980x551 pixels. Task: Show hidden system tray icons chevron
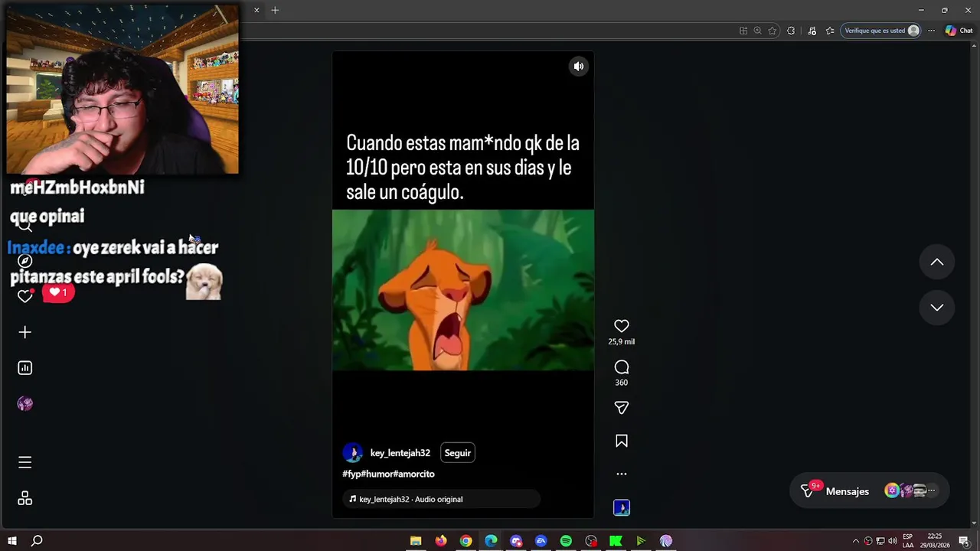point(856,541)
